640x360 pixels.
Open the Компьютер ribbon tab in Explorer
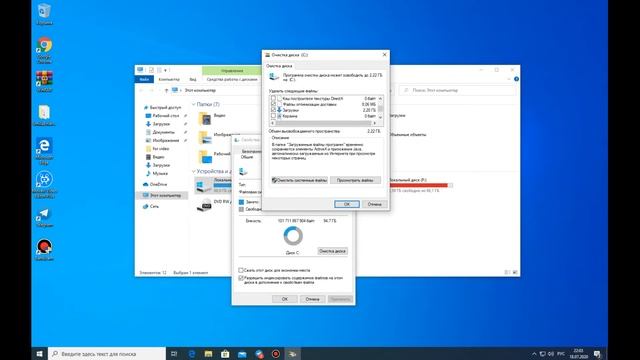click(x=169, y=79)
